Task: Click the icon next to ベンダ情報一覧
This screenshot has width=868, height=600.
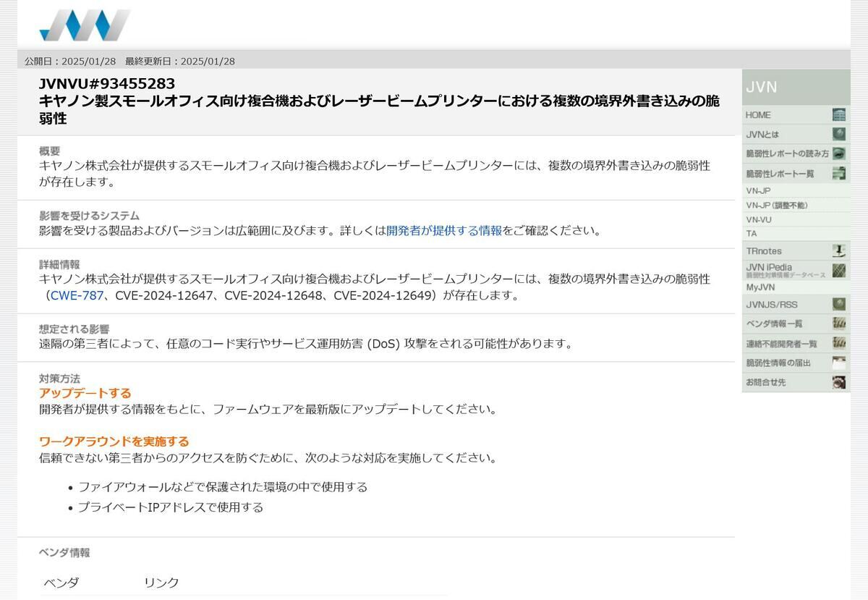Action: [x=839, y=324]
